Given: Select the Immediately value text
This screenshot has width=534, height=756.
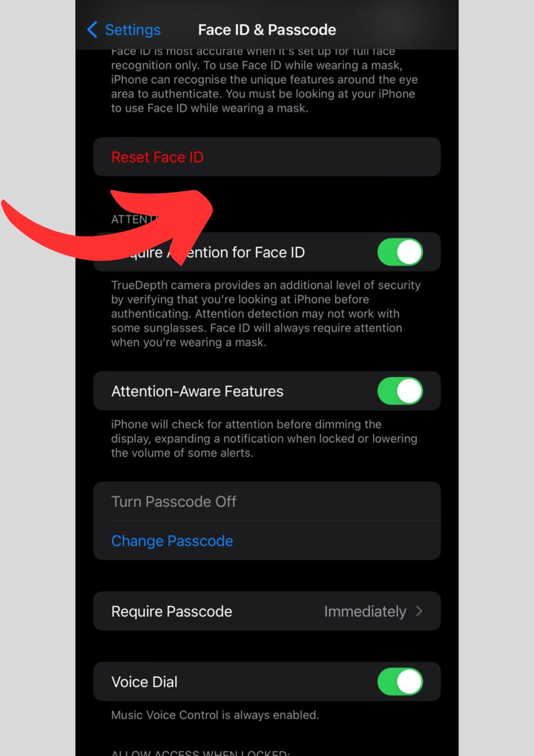Looking at the screenshot, I should click(365, 611).
